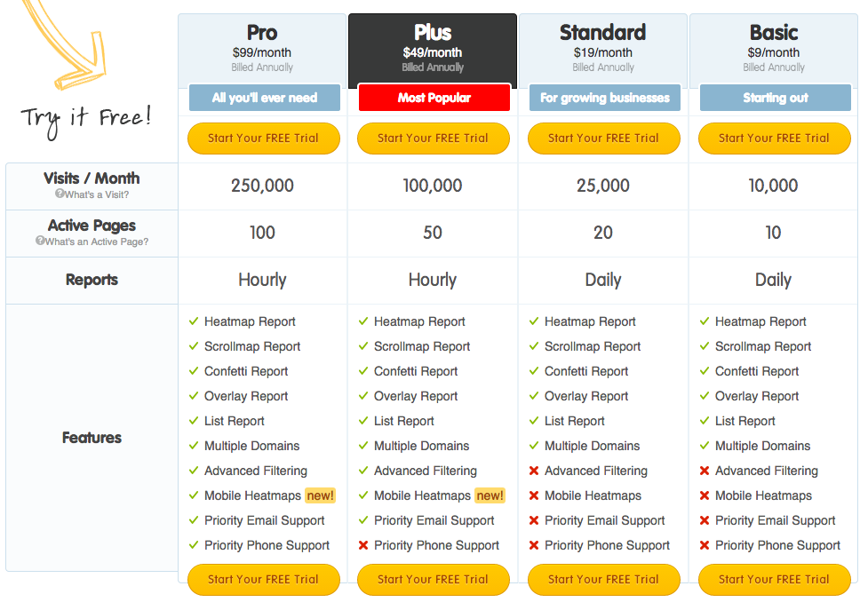Click the red X beside Standard Advanced Filtering
Viewport: 868px width, 602px height.
point(533,471)
